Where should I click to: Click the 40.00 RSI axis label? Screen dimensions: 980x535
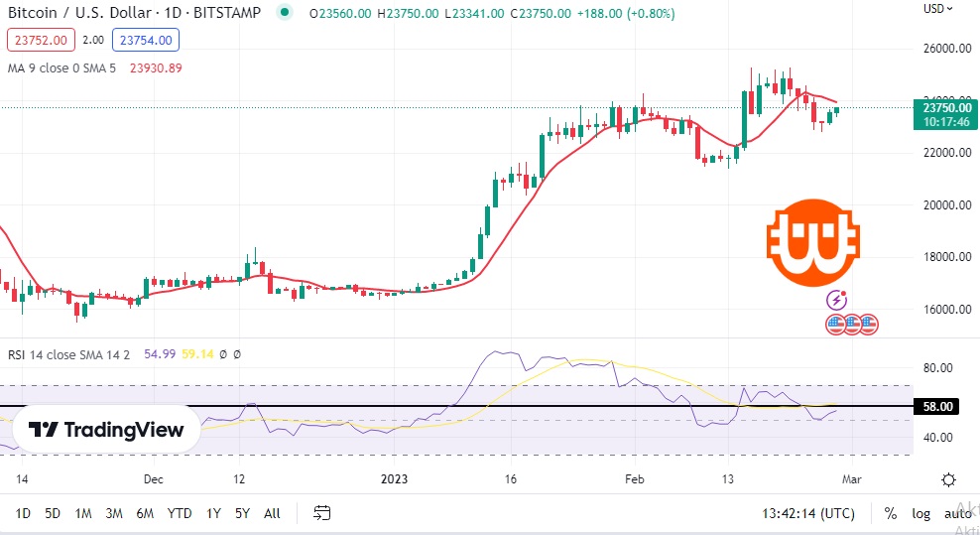click(937, 438)
